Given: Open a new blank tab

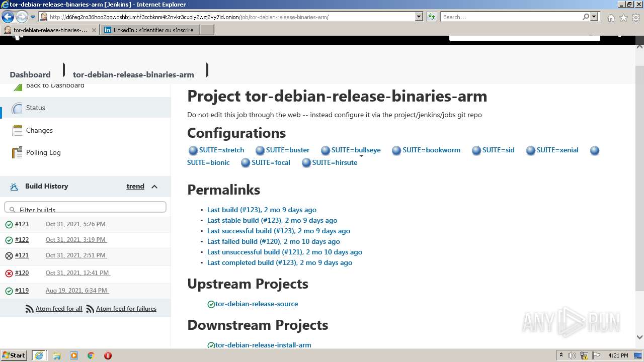Looking at the screenshot, I should click(207, 30).
